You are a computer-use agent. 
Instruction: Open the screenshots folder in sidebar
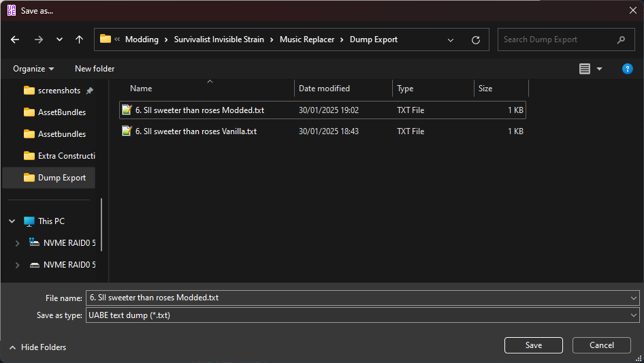pos(59,91)
